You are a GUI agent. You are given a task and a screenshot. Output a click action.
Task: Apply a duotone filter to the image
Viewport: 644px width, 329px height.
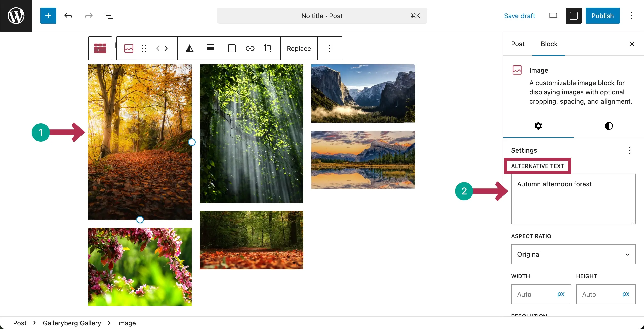coord(190,48)
